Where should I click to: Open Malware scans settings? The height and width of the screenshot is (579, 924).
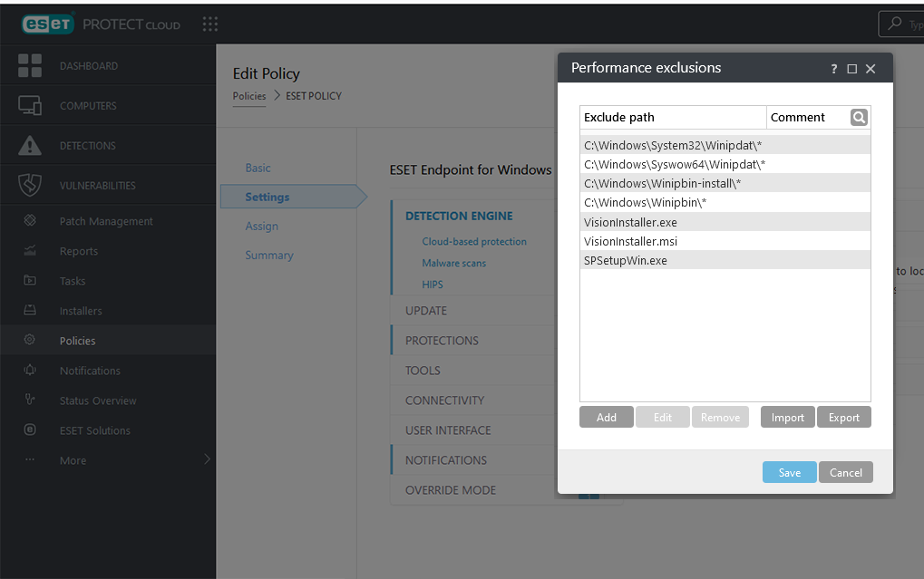coord(453,264)
